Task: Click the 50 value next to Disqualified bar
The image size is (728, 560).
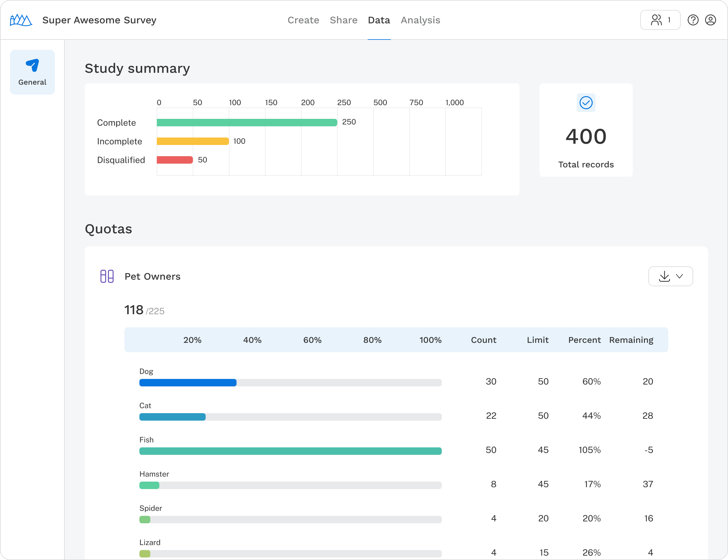Action: tap(202, 160)
